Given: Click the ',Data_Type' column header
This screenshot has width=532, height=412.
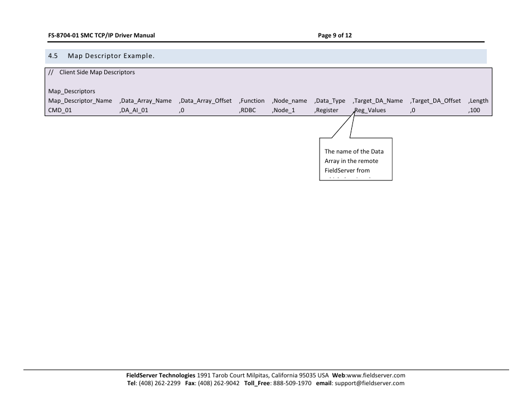Looking at the screenshot, I should click(x=330, y=100).
